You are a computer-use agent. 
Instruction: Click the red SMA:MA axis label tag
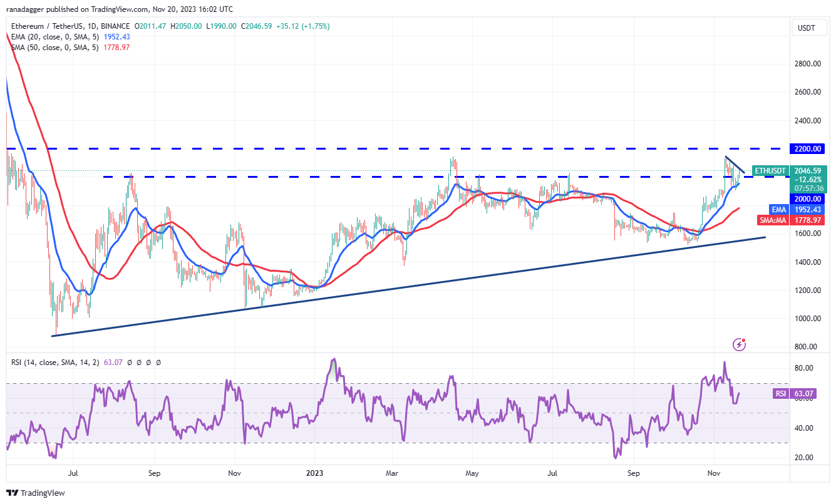pos(775,220)
